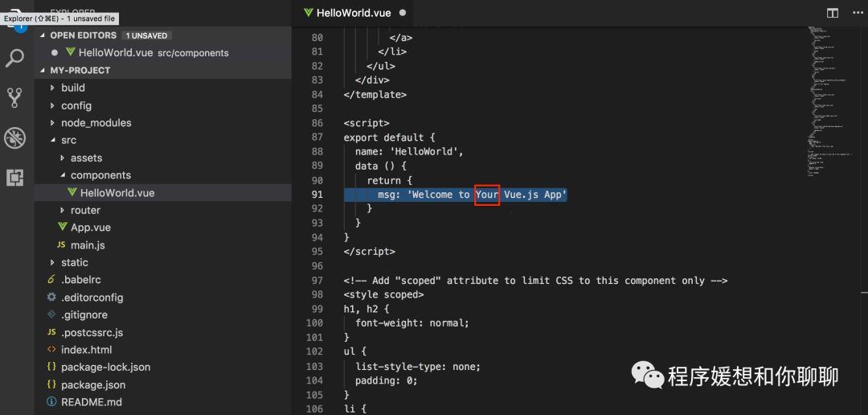Click 'font-weight: normal;' line
868x415 pixels.
pos(411,323)
